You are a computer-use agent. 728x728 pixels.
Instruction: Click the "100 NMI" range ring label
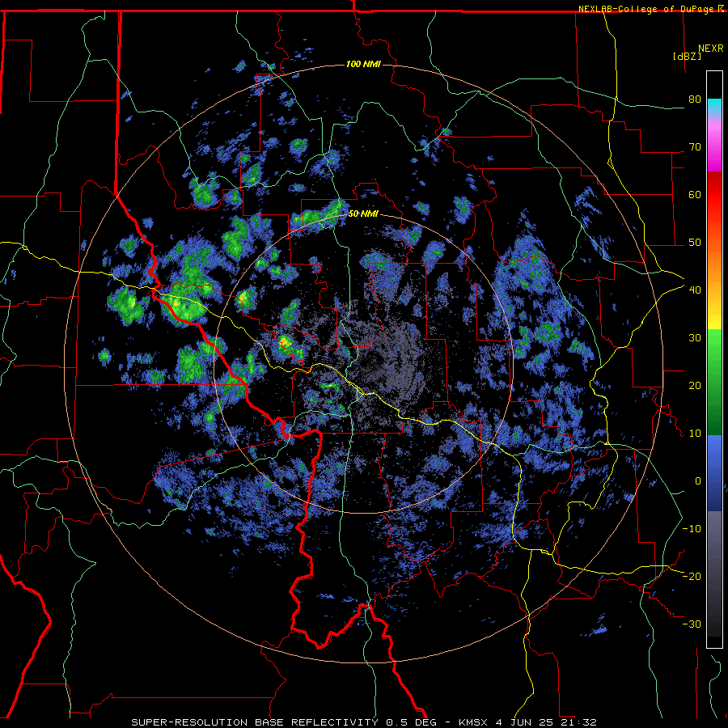[x=363, y=64]
